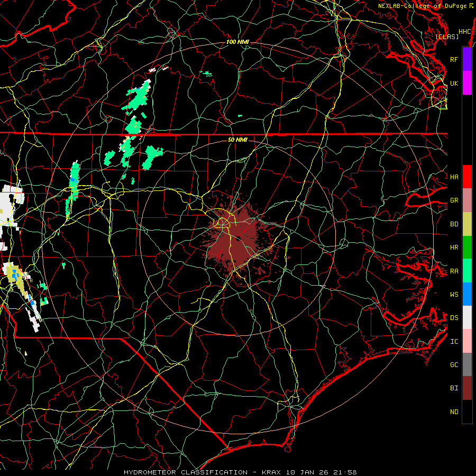Click the 'GR' legend label

(x=454, y=200)
